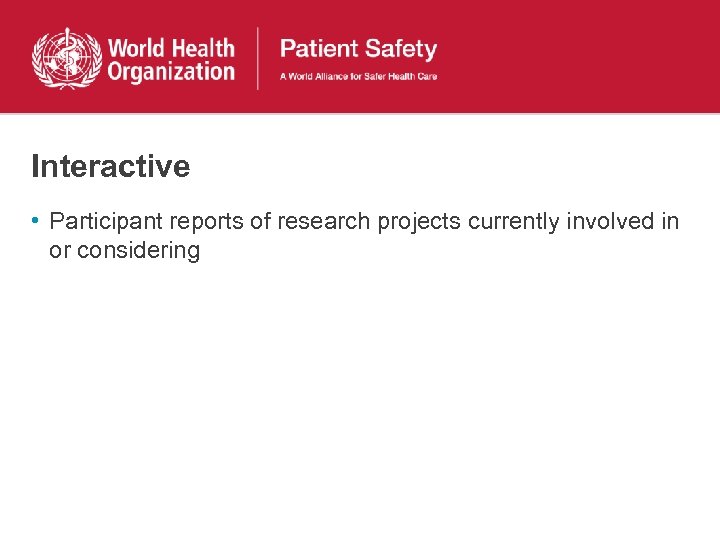Click the bullet point marker
This screenshot has width=720, height=540.
click(35, 220)
